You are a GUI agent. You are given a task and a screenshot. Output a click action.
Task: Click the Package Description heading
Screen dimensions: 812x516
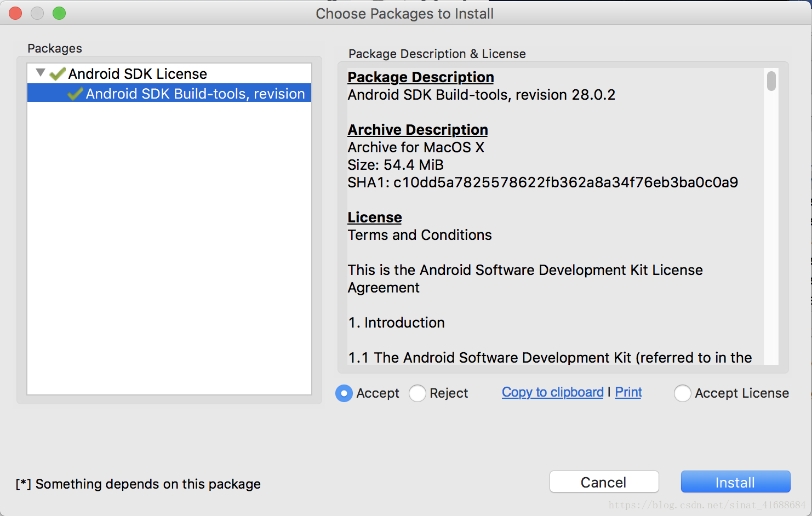click(421, 77)
